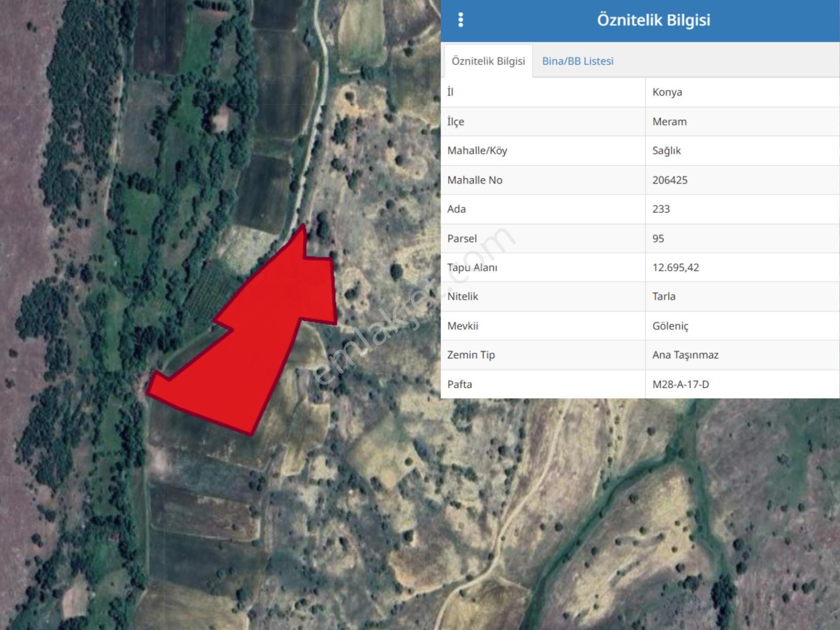The image size is (840, 630).
Task: Open the three-dot options menu
Action: click(x=461, y=20)
